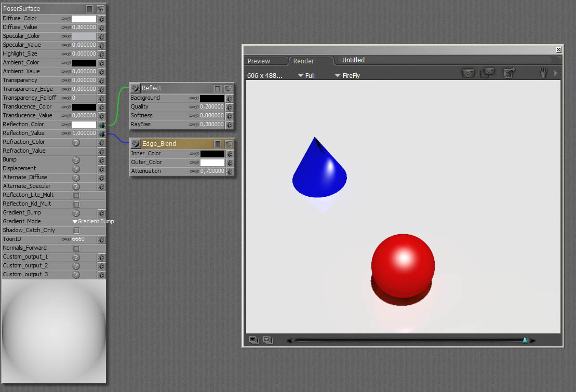Open the FireFly renderer dropdown
The image size is (576, 392).
(x=347, y=75)
